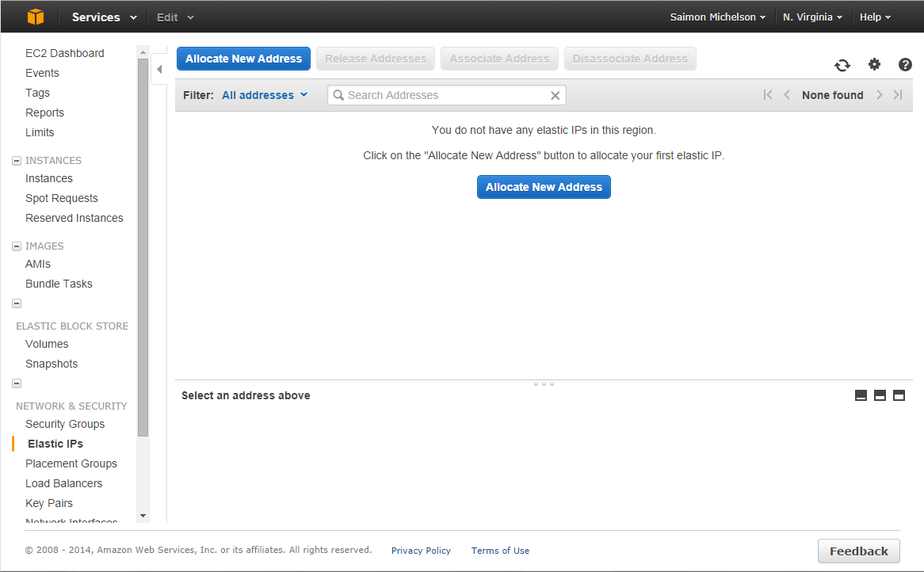Maximize details pane using the last layout icon
Screen dimensions: 924x572
899,395
